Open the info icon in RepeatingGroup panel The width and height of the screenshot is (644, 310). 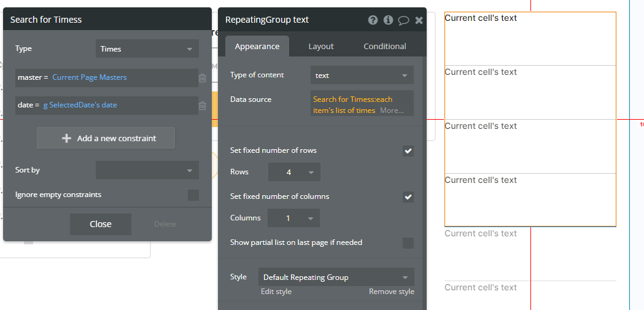coord(388,20)
